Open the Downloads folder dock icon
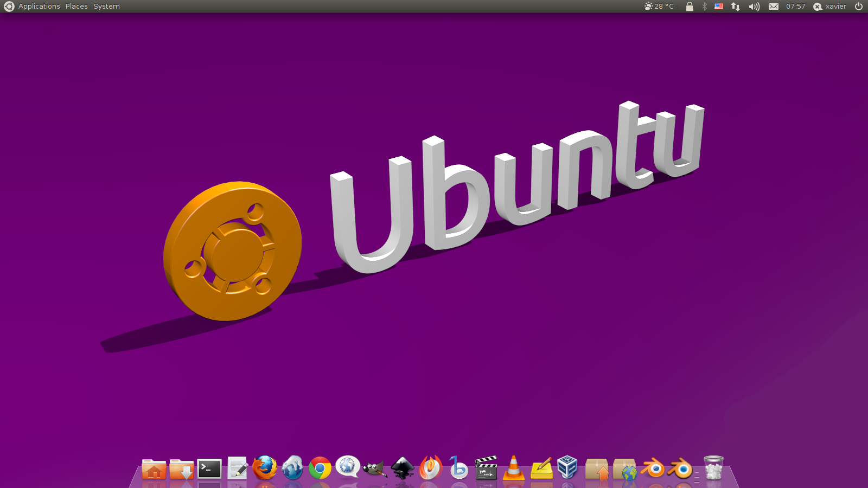This screenshot has width=868, height=488. click(x=182, y=469)
